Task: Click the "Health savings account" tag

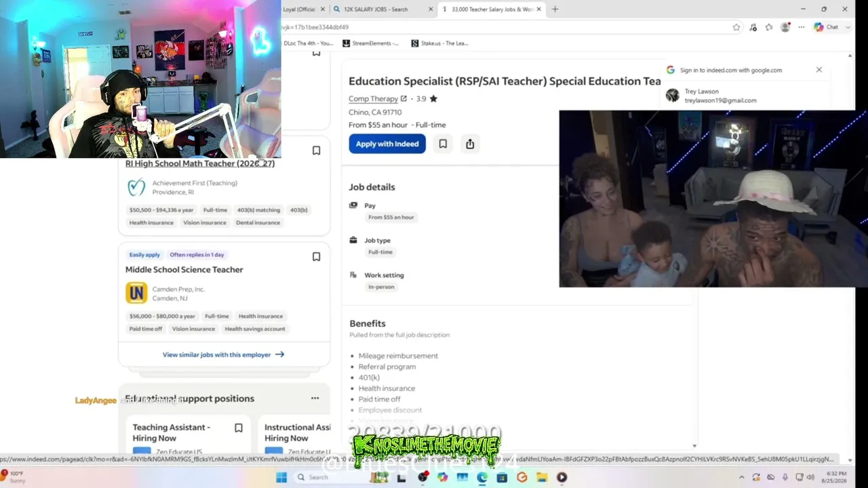Action: (255, 329)
